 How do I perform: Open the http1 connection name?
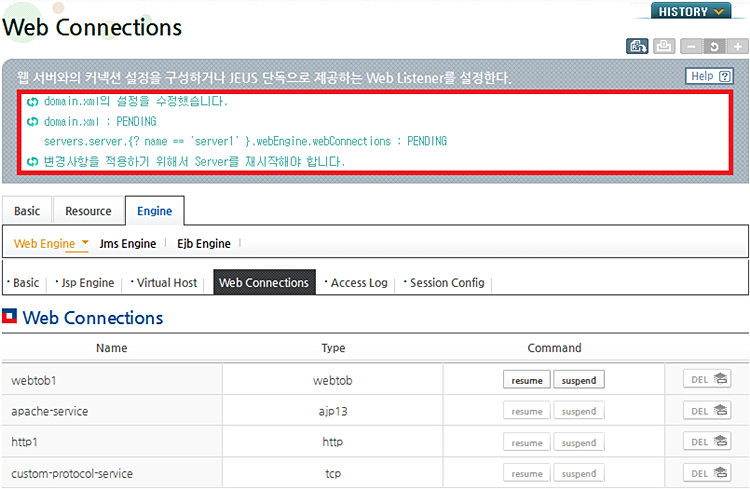[24, 442]
